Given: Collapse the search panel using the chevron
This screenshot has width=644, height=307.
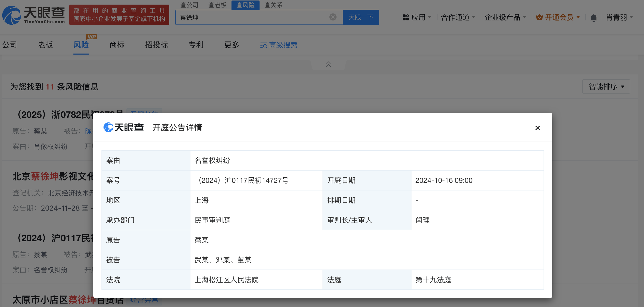Looking at the screenshot, I should point(328,65).
